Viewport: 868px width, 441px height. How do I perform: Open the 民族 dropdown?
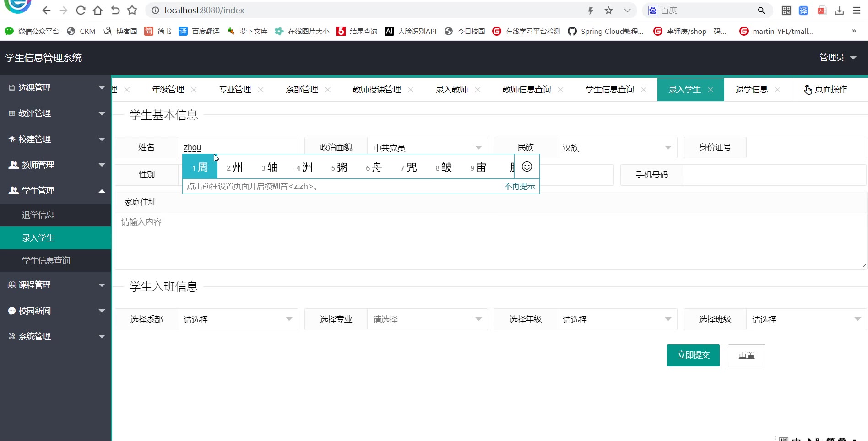(617, 147)
